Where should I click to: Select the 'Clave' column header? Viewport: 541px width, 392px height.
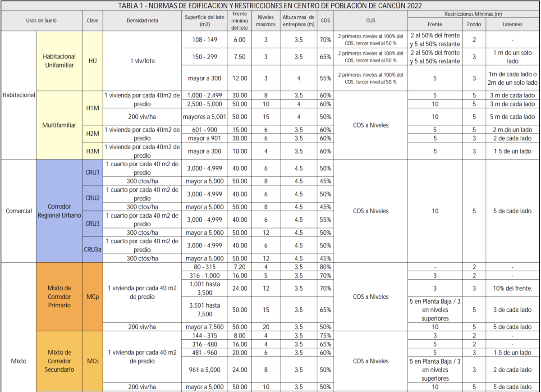point(92,21)
